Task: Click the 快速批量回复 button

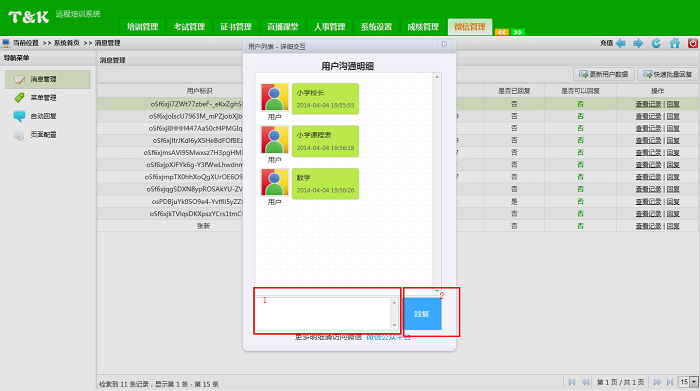Action: 667,74
